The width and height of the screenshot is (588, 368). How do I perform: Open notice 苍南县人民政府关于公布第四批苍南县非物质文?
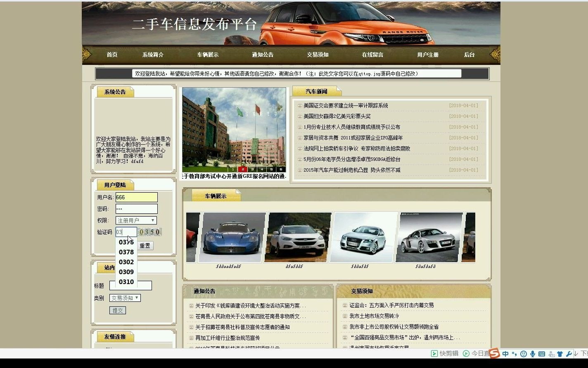[x=251, y=317]
